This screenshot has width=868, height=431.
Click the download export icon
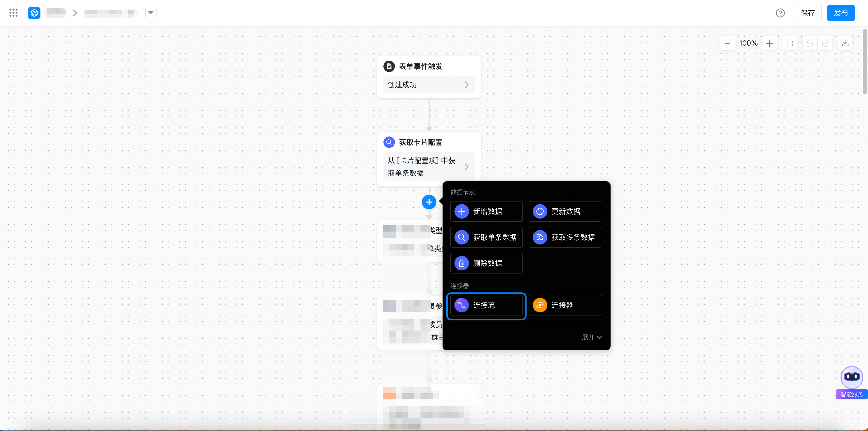(845, 44)
